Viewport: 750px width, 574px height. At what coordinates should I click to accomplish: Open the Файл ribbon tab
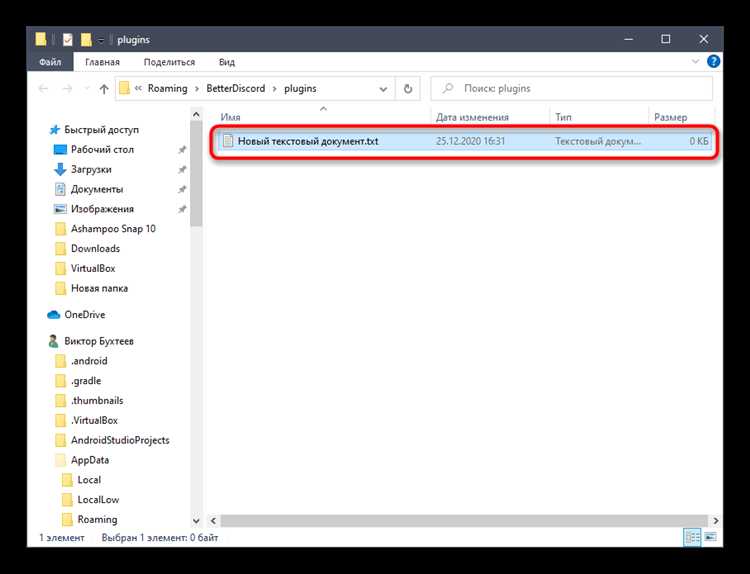(x=50, y=62)
